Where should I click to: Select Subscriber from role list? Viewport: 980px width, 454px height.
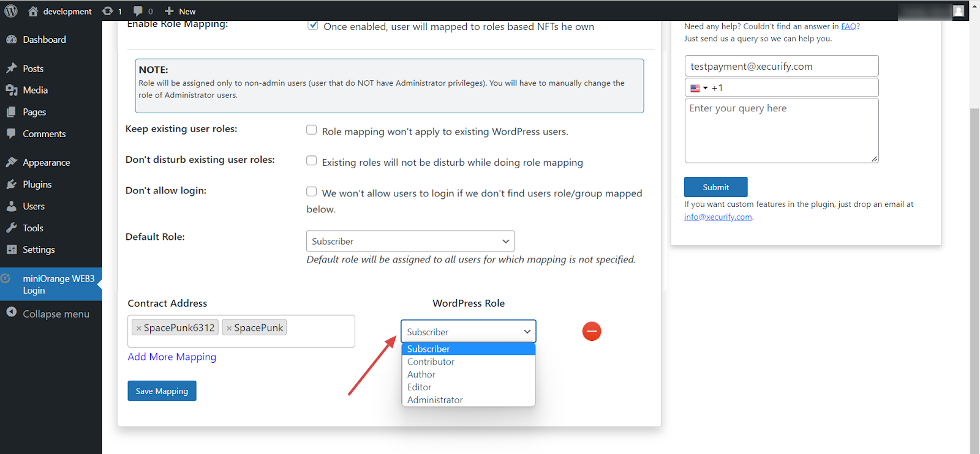tap(469, 349)
